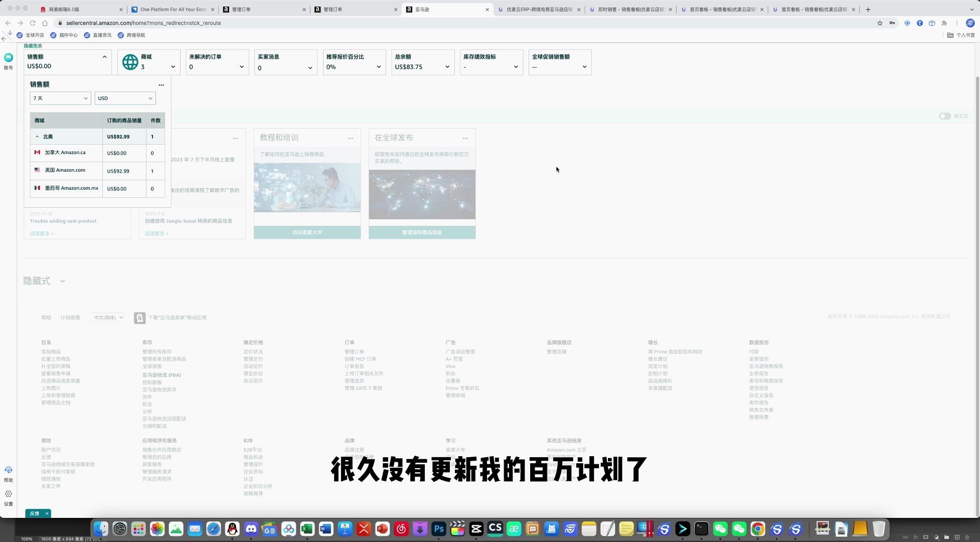Click the 教程和培训 card thumbnail image

pyautogui.click(x=307, y=187)
